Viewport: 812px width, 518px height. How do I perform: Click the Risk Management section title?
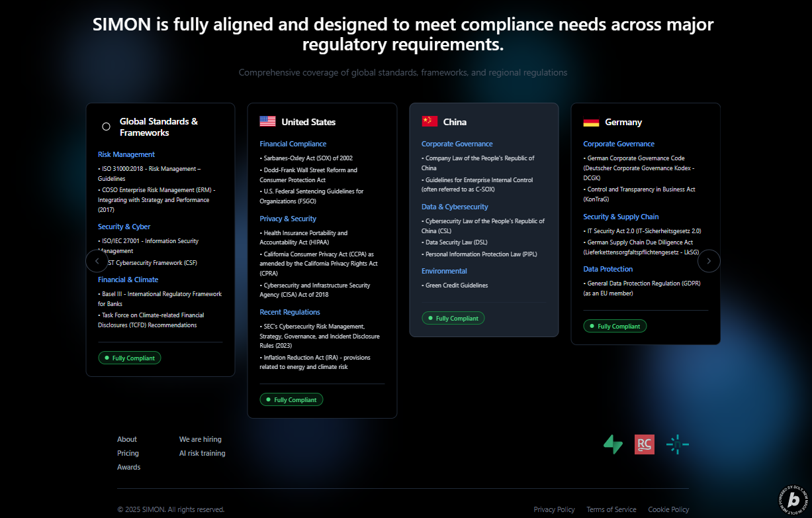pyautogui.click(x=126, y=154)
